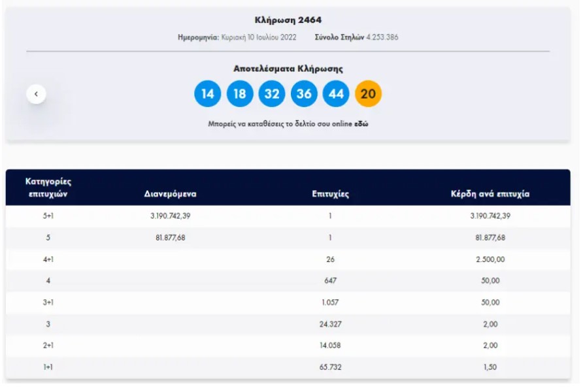Click the 14.058 successes cell
This screenshot has height=392, width=583.
coord(330,345)
